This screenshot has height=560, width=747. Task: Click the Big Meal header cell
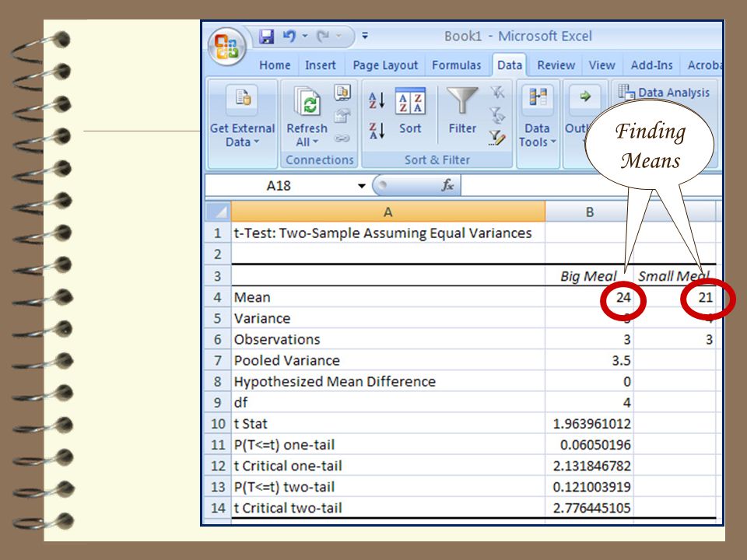pos(589,276)
